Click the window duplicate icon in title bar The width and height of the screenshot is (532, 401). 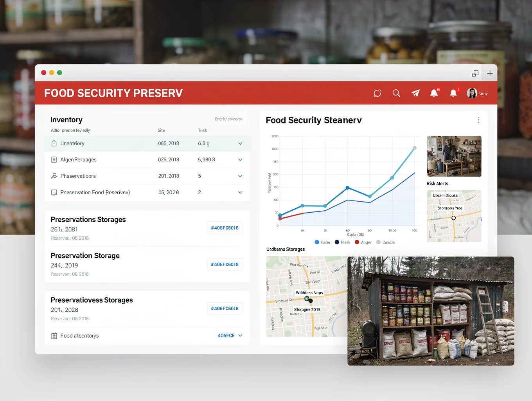tap(475, 73)
